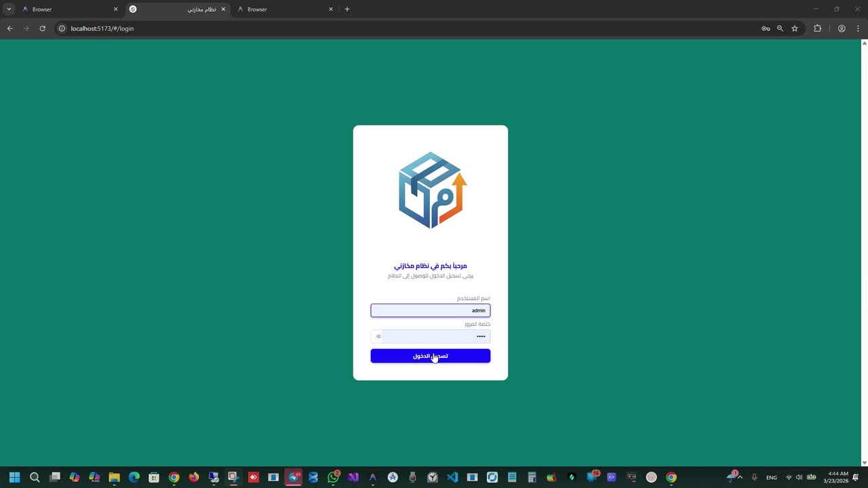Bookmark this page with the star icon
Image resolution: width=868 pixels, height=488 pixels.
(x=795, y=28)
